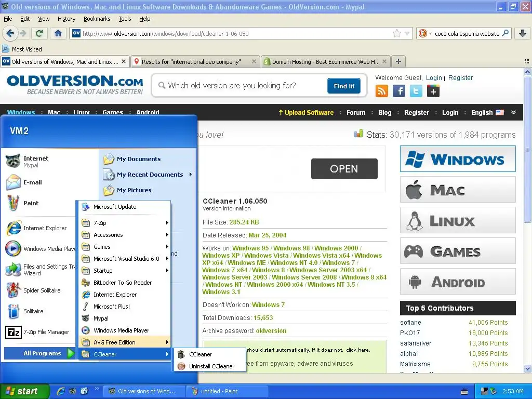Expand the Accessories programs folder
532x399 pixels.
click(x=125, y=235)
